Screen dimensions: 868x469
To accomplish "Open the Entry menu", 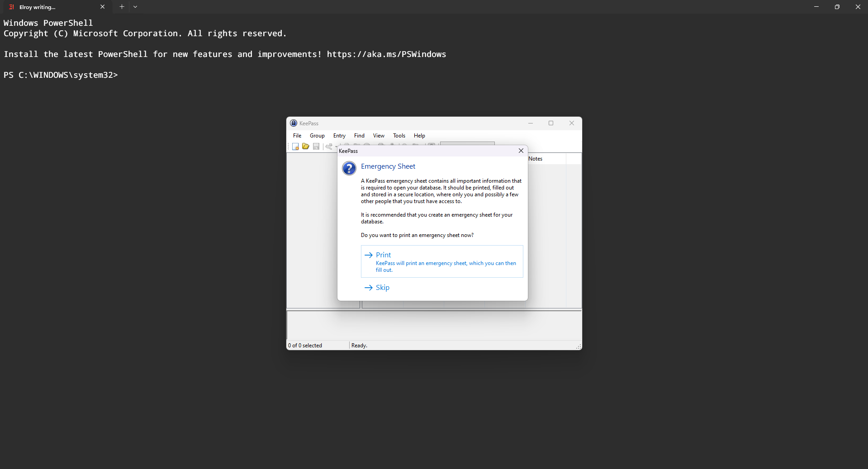I will pyautogui.click(x=339, y=136).
